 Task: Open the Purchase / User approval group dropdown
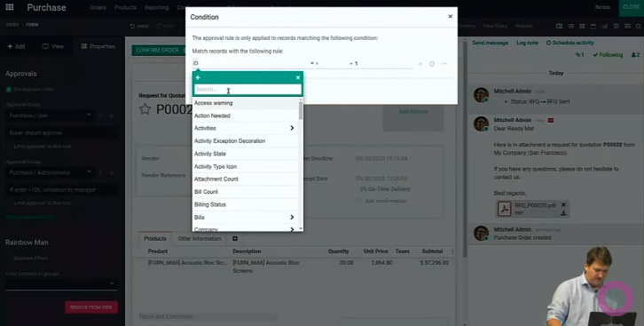click(x=50, y=115)
